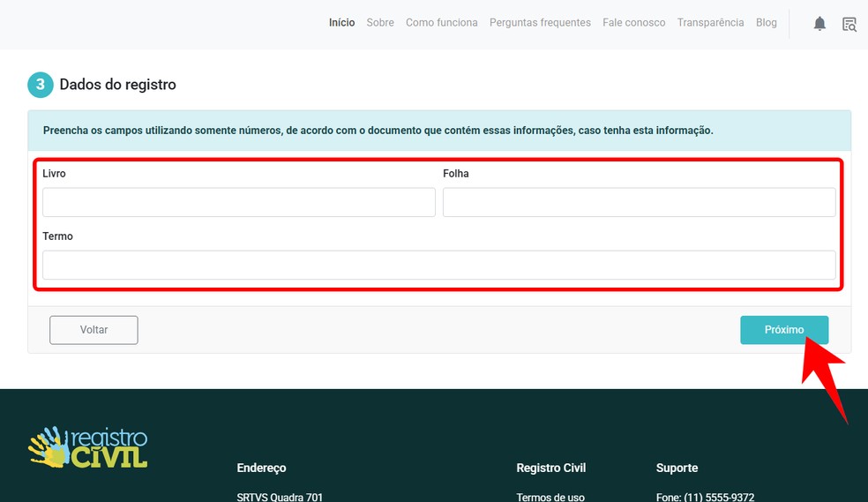This screenshot has width=868, height=502.
Task: Click the Próximo button
Action: (784, 330)
